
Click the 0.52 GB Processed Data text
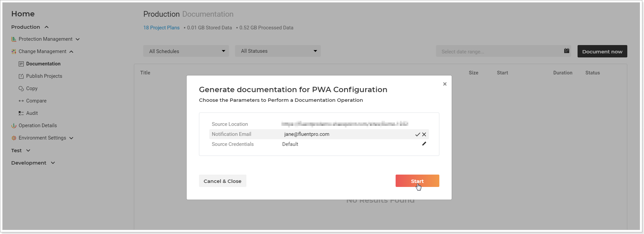266,28
